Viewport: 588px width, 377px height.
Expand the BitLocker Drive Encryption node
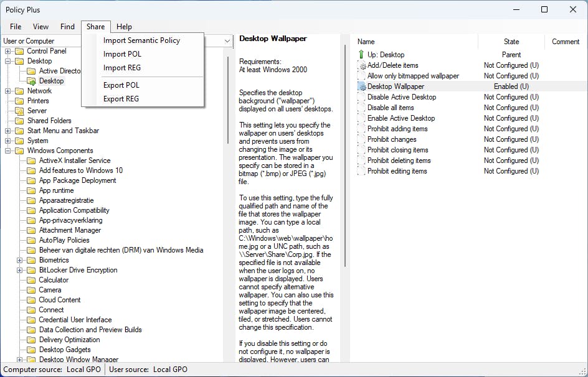pyautogui.click(x=19, y=270)
